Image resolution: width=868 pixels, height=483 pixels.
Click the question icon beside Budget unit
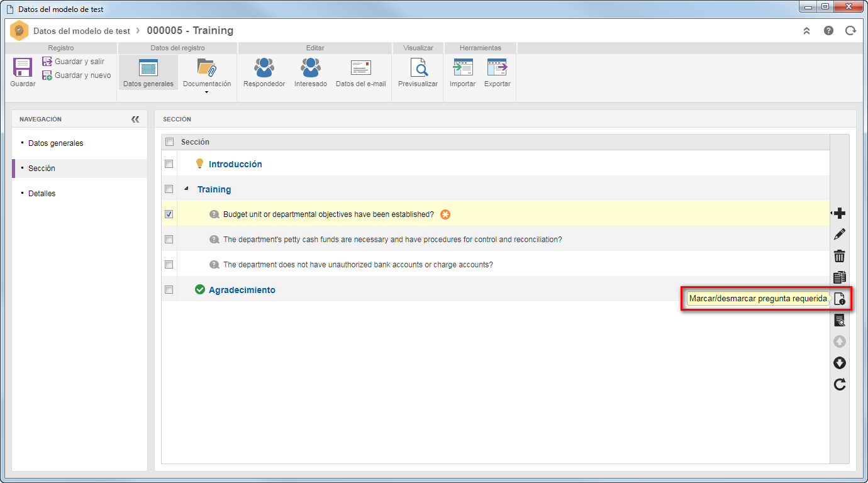(x=214, y=214)
